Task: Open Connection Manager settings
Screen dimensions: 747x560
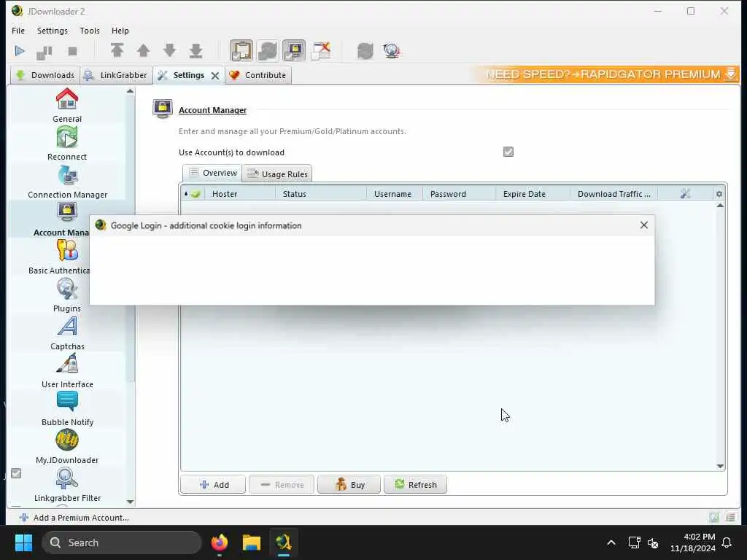Action: 67,182
